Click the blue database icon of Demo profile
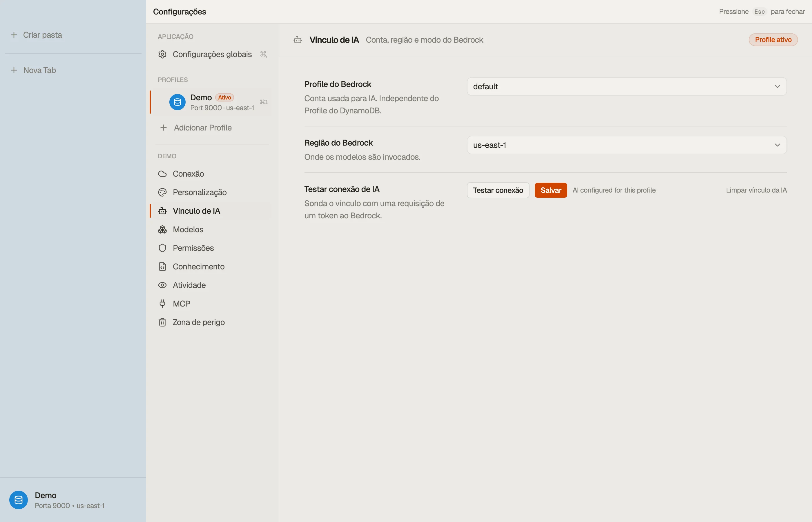 pos(177,102)
